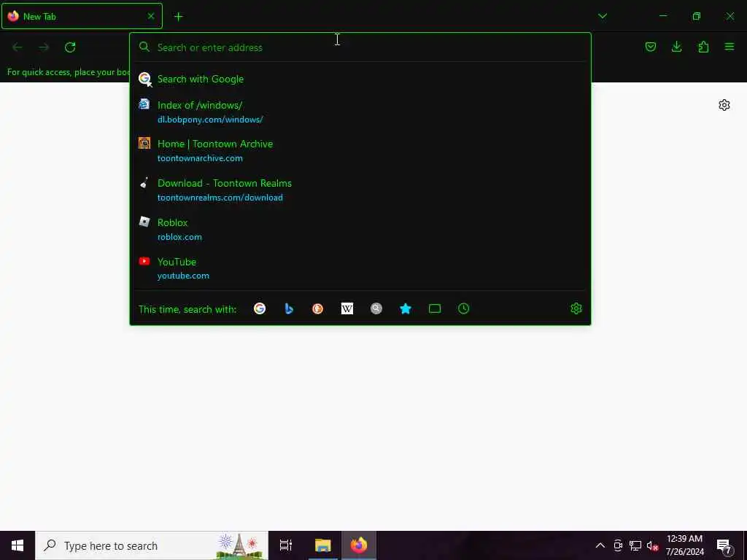Open search settings gear in dropdown
The image size is (747, 560).
click(576, 308)
